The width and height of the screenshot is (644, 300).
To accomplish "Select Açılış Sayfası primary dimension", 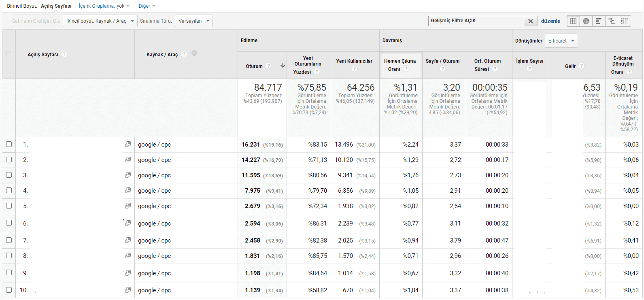I will click(x=56, y=6).
